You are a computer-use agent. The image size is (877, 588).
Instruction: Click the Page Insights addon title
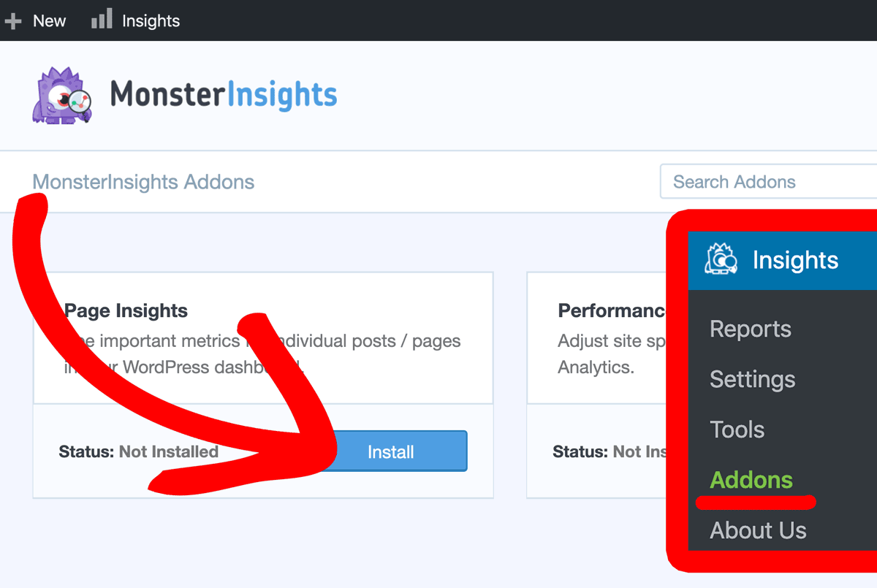pyautogui.click(x=126, y=310)
